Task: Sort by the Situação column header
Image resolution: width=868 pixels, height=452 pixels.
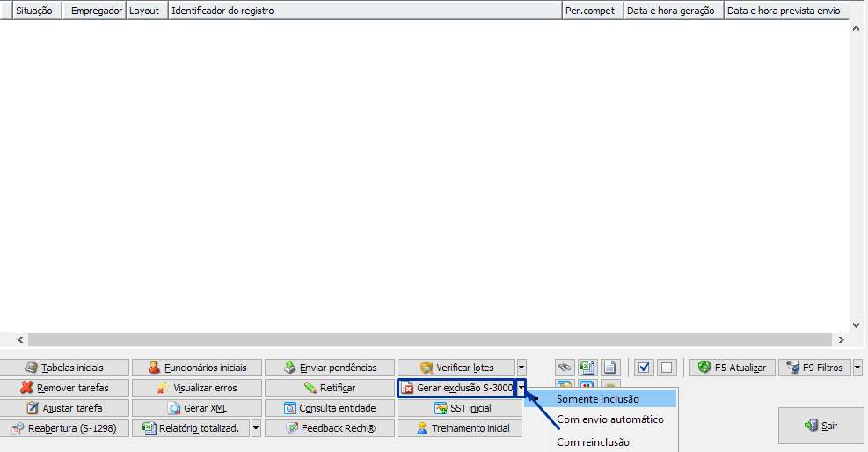Action: [37, 11]
